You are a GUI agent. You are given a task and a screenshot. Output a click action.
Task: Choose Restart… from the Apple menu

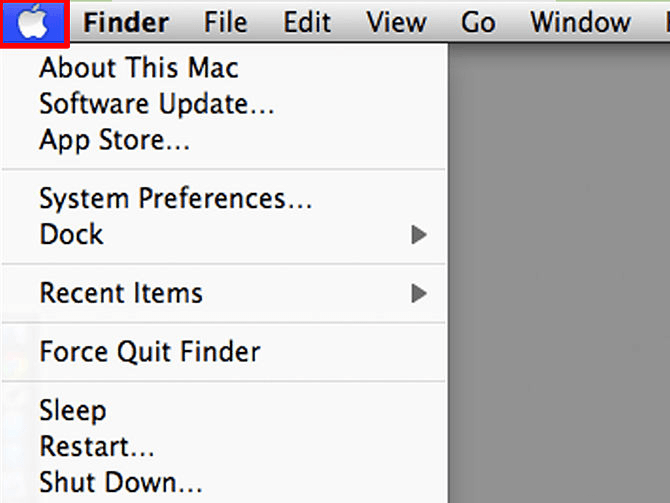click(x=97, y=447)
